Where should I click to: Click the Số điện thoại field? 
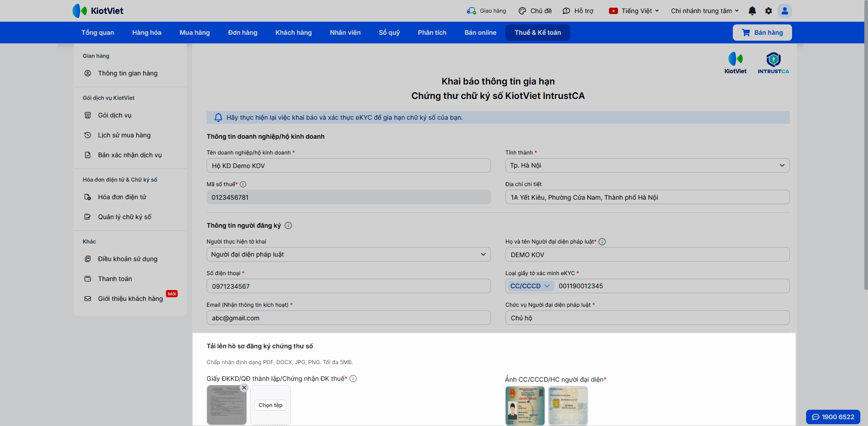coord(349,286)
